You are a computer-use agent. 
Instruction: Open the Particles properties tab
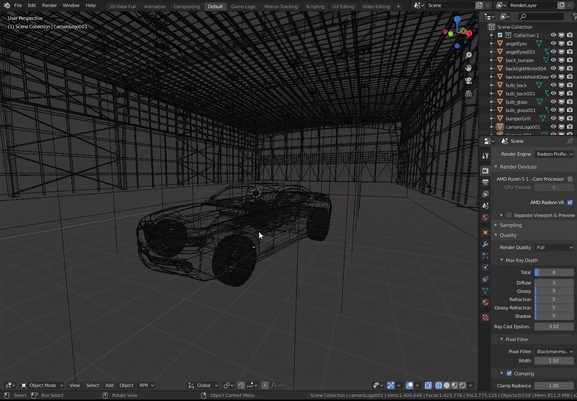tap(485, 256)
